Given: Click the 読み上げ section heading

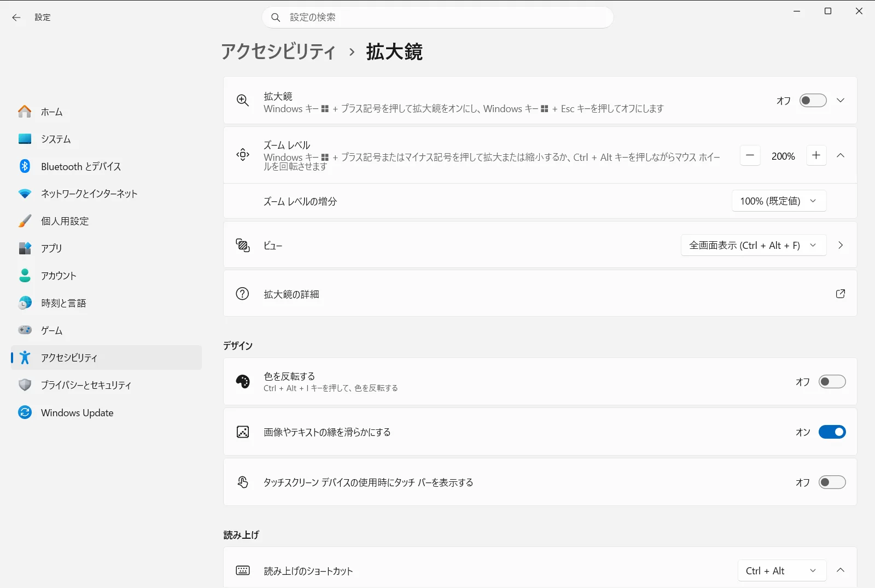Looking at the screenshot, I should click(241, 535).
